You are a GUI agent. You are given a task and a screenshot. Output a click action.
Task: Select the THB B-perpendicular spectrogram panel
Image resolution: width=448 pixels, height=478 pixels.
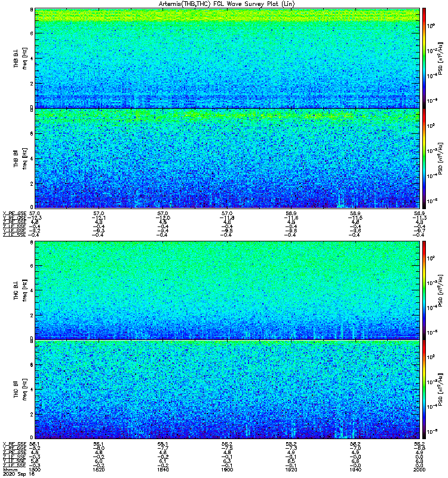(228, 58)
